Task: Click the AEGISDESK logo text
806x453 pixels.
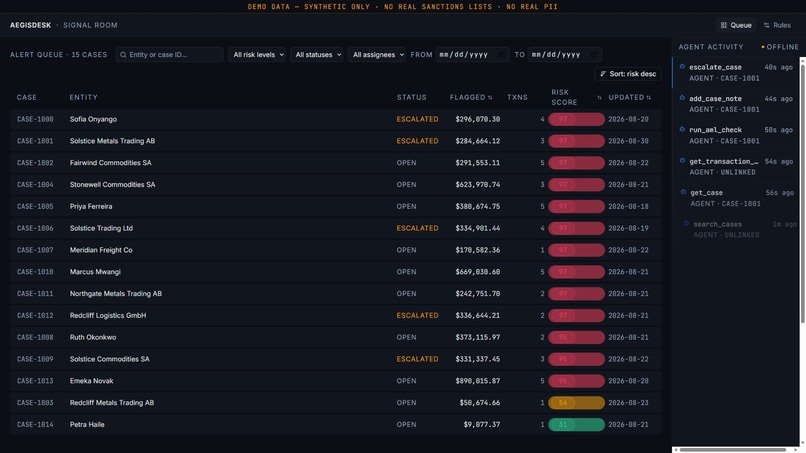Action: tap(30, 25)
